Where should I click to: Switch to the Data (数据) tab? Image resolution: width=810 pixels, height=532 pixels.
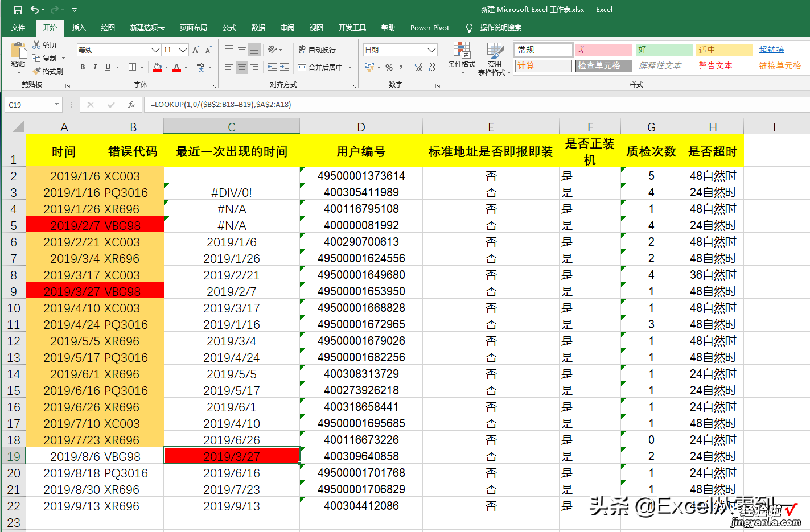[258, 28]
